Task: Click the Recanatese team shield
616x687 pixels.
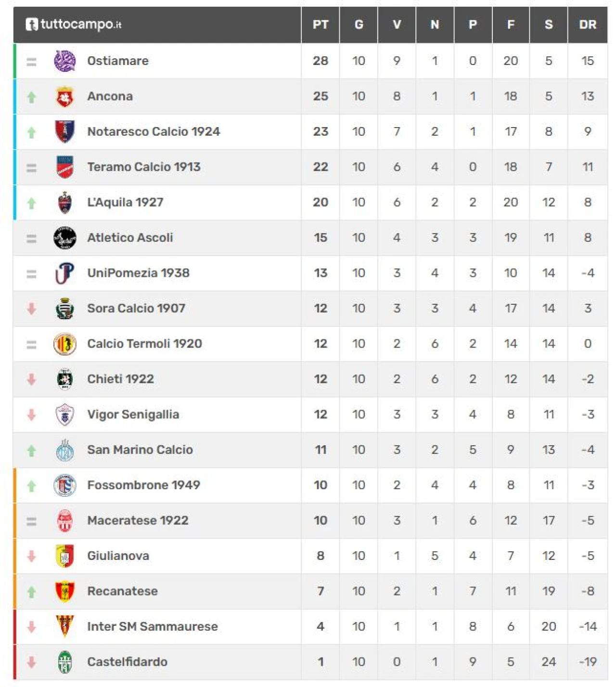Action: pyautogui.click(x=64, y=591)
